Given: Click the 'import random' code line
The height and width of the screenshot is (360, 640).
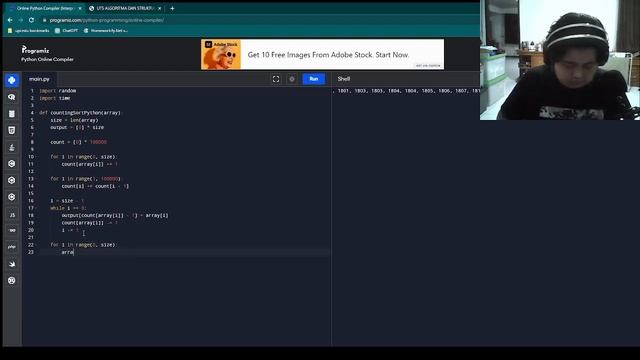Looking at the screenshot, I should [x=58, y=91].
